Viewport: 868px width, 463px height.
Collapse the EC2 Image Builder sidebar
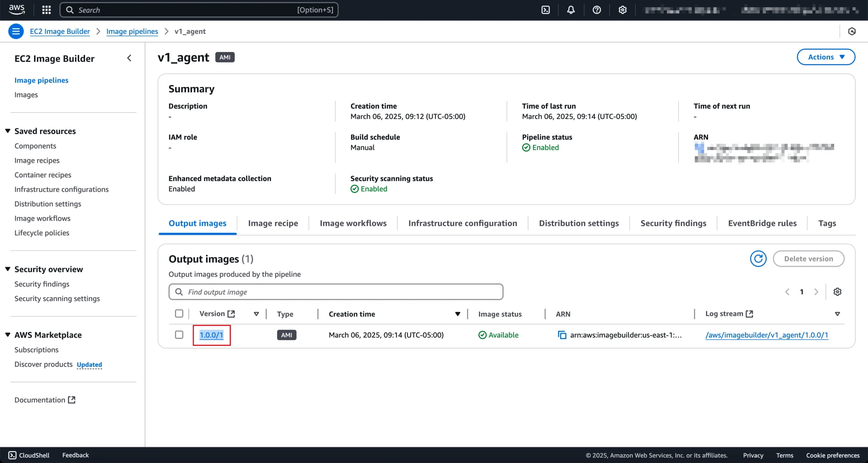(x=129, y=58)
